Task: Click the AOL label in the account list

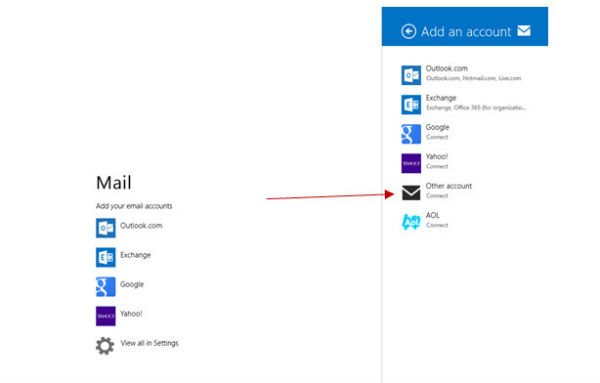Action: (x=433, y=215)
